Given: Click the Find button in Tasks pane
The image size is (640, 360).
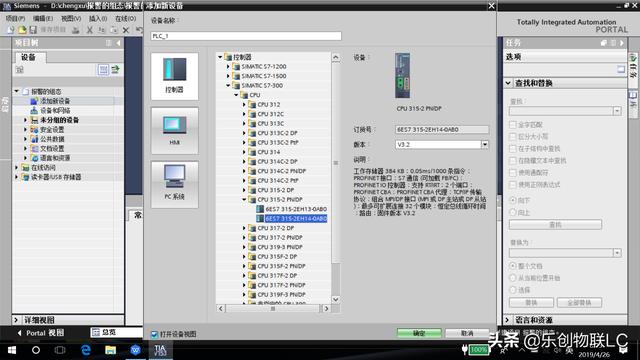Looking at the screenshot, I should tap(555, 224).
